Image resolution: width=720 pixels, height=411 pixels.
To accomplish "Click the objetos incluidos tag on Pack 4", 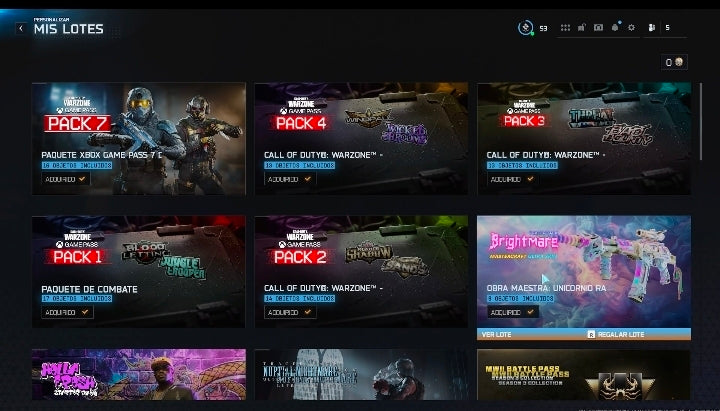I will tap(299, 165).
